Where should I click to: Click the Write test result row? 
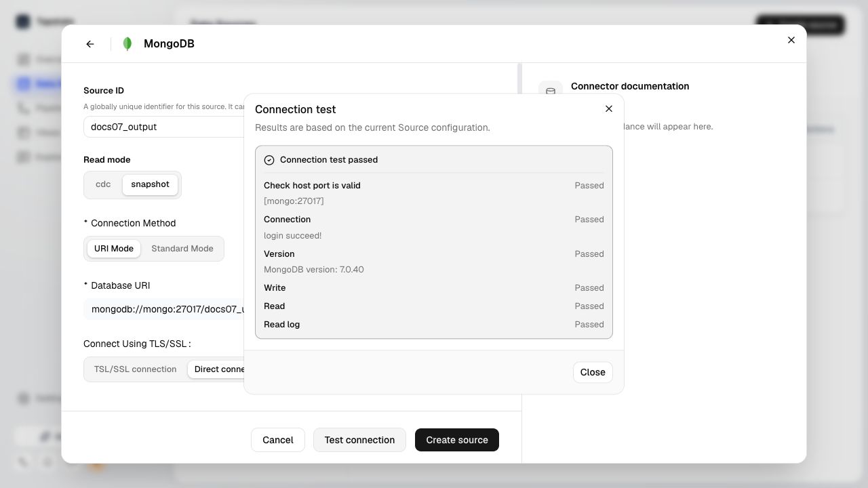pos(434,288)
